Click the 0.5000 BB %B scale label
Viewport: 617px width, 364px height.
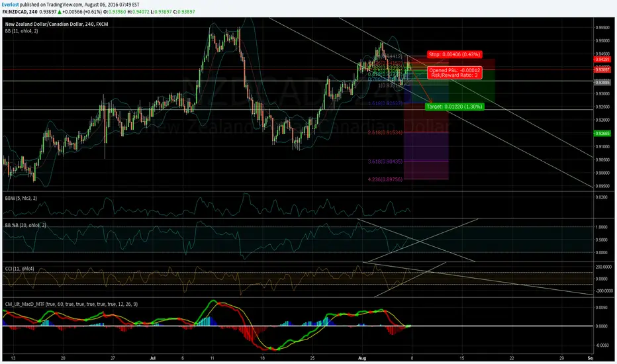[602, 240]
